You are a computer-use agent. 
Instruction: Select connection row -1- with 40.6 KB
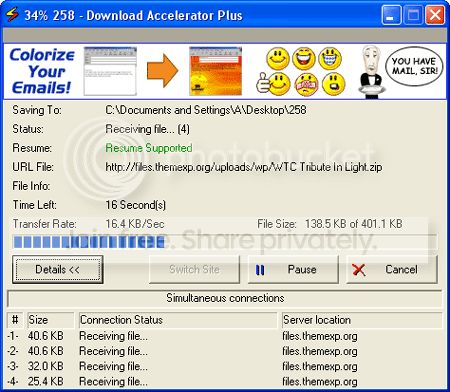coord(225,336)
